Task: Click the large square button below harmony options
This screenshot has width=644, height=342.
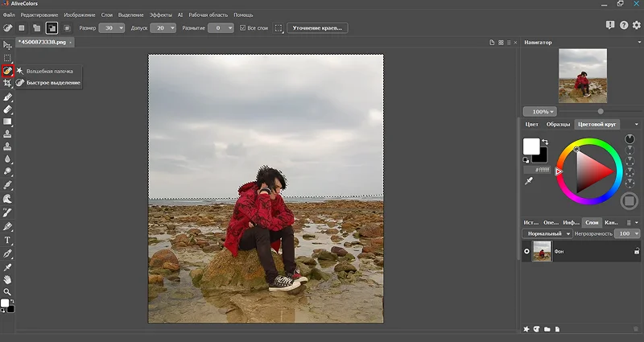Action: coord(629,201)
